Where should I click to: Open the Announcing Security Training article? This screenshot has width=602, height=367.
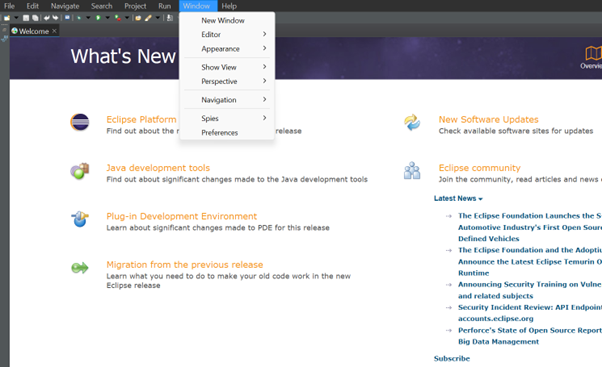530,290
